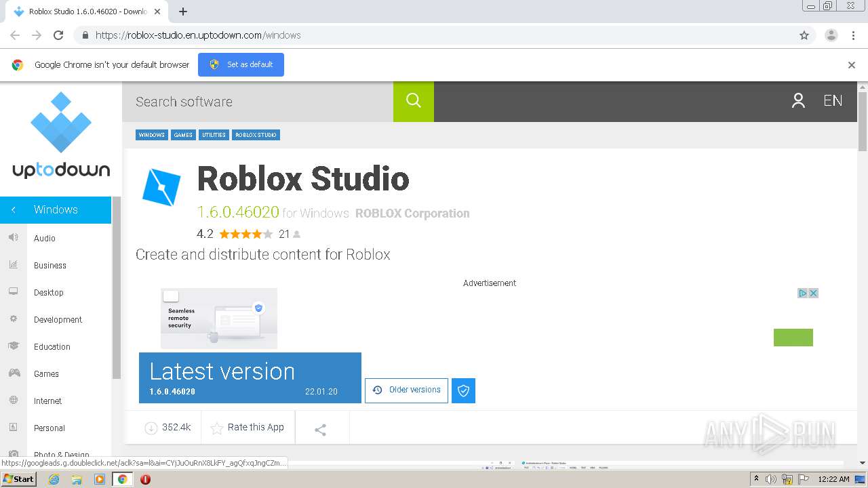The image size is (868, 488).
Task: Close the ad with the X icon
Action: [x=813, y=293]
